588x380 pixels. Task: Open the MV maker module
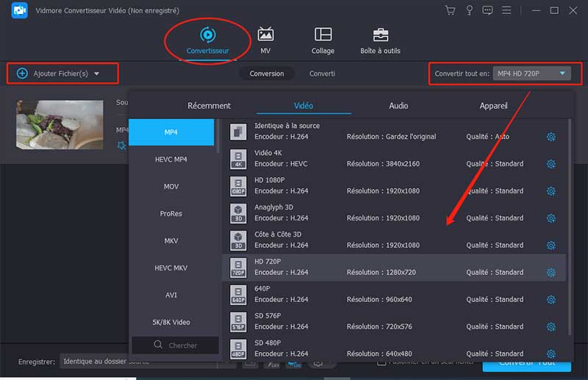[265, 39]
